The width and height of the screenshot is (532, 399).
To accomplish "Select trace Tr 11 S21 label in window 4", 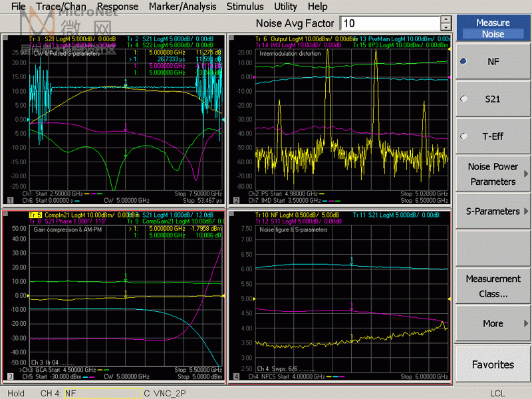I will click(x=396, y=215).
